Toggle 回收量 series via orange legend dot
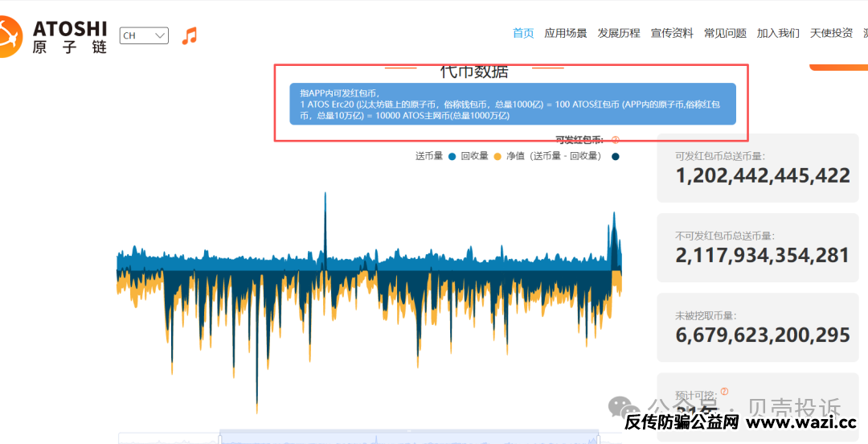The height and width of the screenshot is (444, 868). coord(497,157)
